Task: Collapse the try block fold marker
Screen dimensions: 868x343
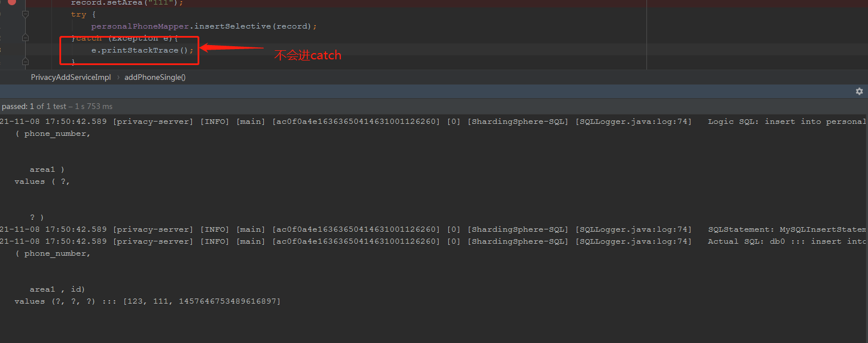Action: pyautogui.click(x=25, y=14)
